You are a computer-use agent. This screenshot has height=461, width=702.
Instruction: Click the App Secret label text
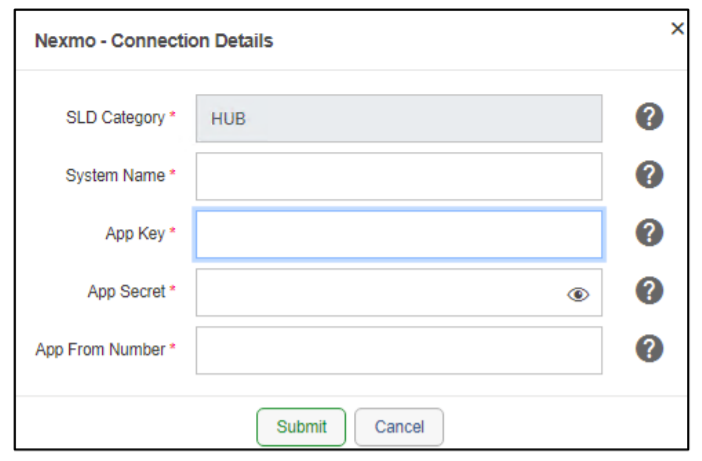tap(126, 292)
